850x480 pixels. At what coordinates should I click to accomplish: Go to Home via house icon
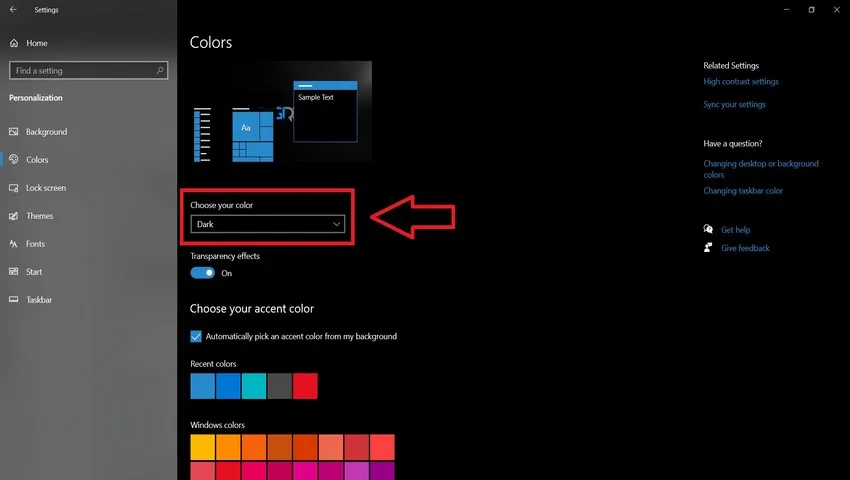click(14, 43)
